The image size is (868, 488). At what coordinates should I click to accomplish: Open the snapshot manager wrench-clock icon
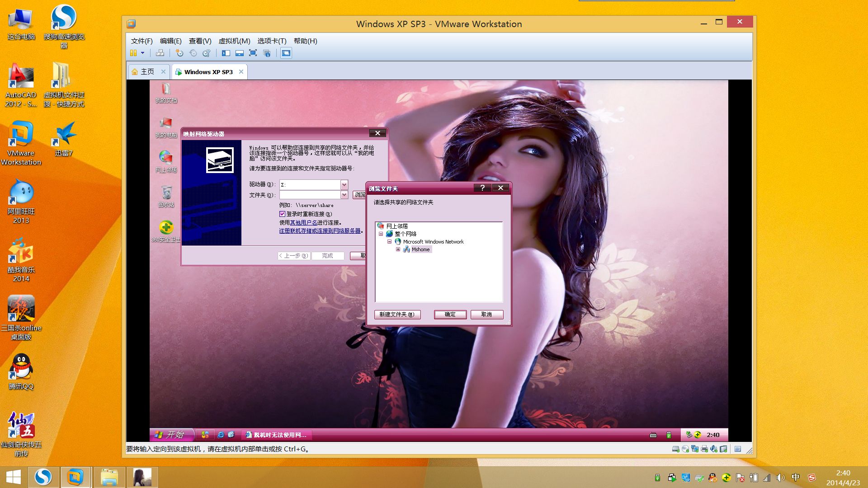pos(207,53)
